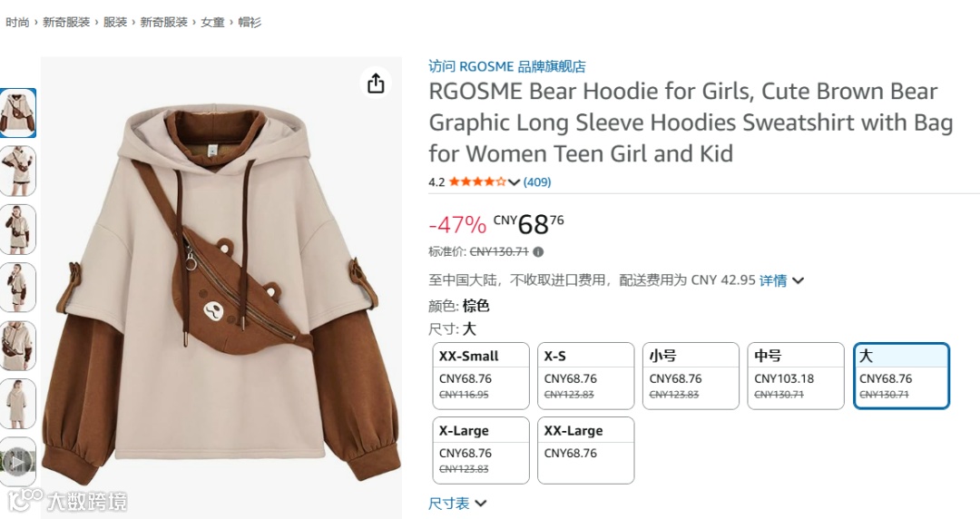Screen dimensions: 980x519
Task: Click the share icon on product image
Action: click(376, 83)
